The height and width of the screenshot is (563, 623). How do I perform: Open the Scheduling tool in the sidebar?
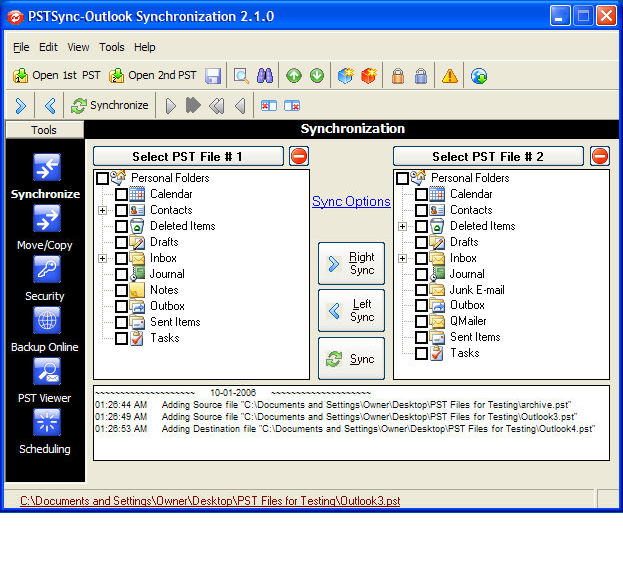(x=45, y=431)
